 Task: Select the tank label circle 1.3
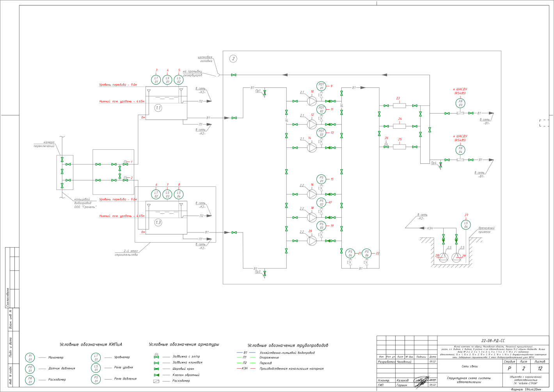158,223
